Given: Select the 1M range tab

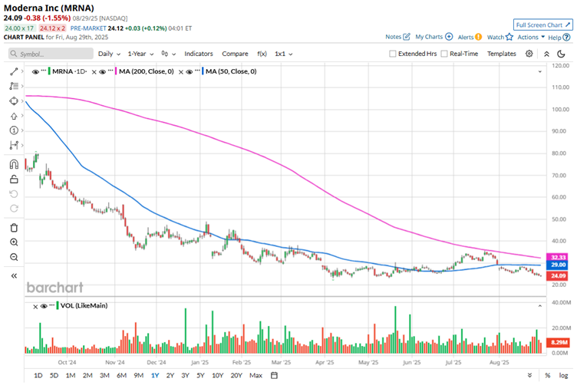Looking at the screenshot, I should point(71,375).
